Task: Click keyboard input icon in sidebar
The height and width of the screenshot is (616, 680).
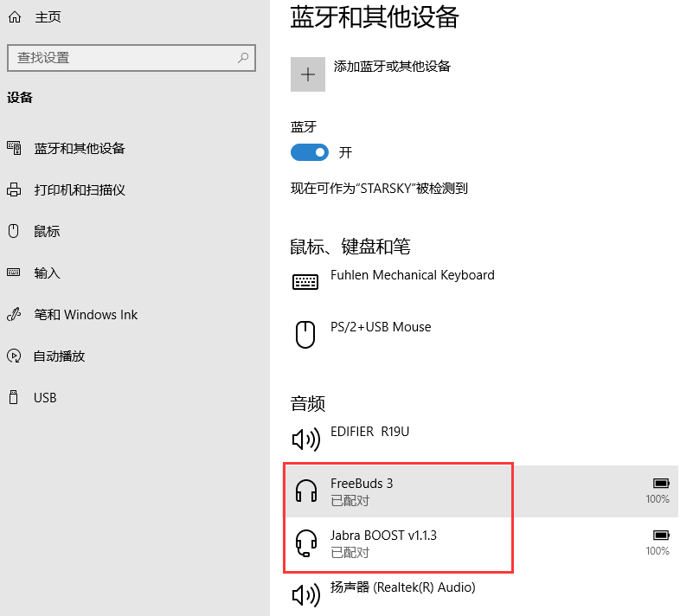Action: 14,273
